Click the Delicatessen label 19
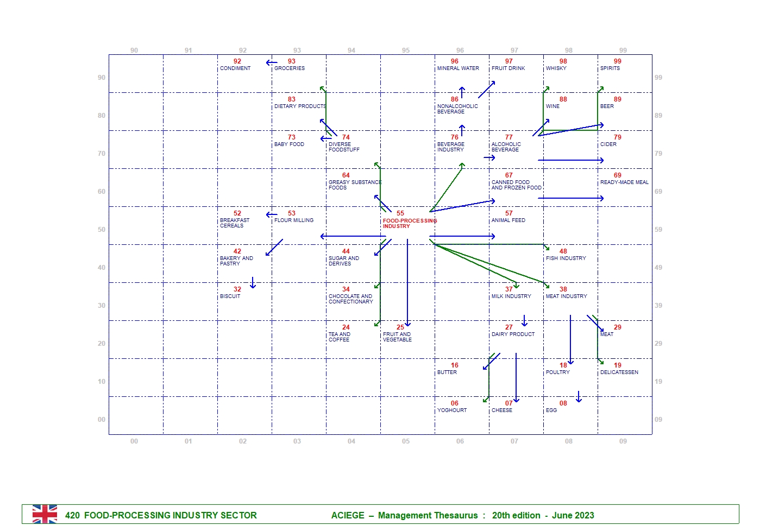Viewport: 766px width, 532px height. coord(619,372)
